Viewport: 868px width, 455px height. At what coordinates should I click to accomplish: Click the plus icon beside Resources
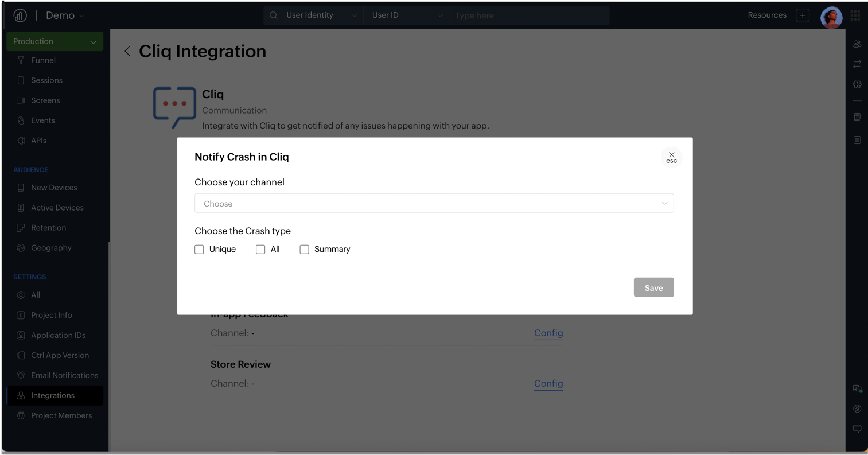pos(803,15)
